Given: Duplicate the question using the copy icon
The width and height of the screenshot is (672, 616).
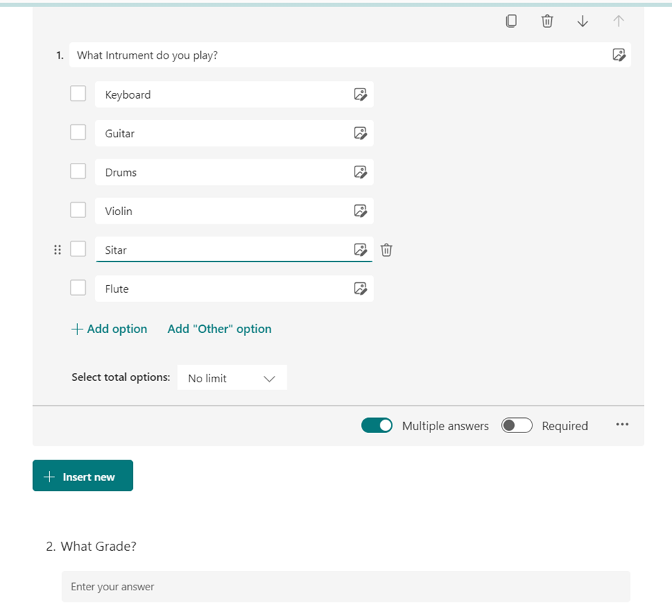Looking at the screenshot, I should point(511,21).
